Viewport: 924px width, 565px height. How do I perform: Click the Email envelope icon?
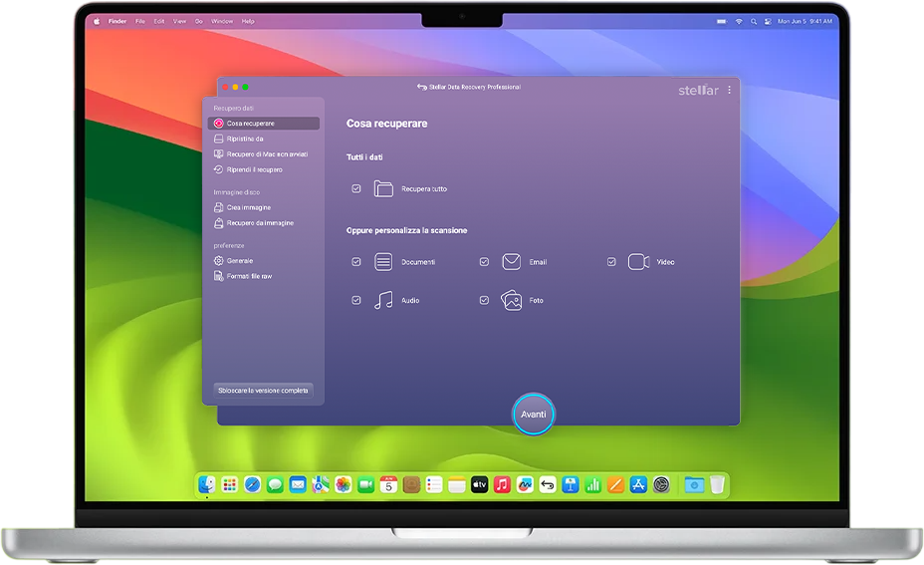[x=512, y=262]
